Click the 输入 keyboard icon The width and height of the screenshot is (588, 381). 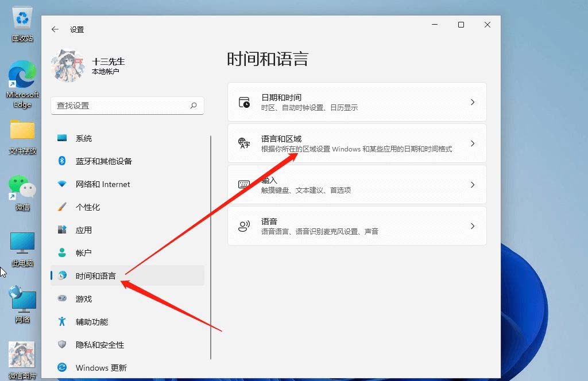click(x=244, y=184)
